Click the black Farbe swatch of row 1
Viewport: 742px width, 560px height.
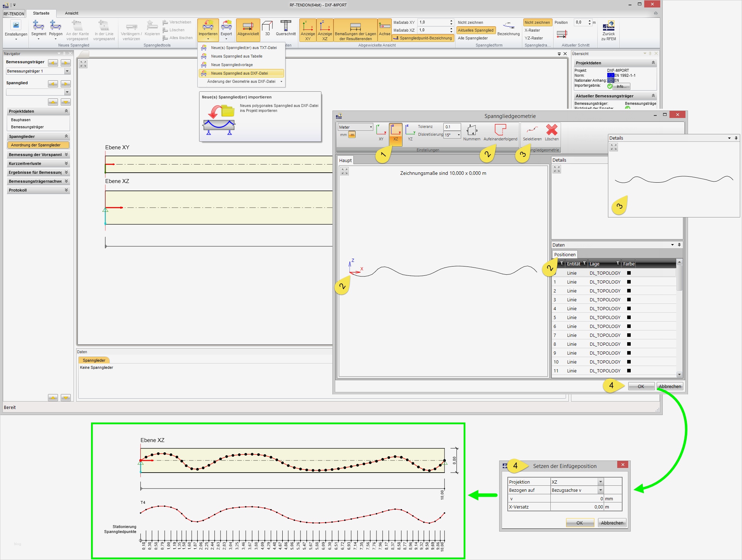[629, 282]
